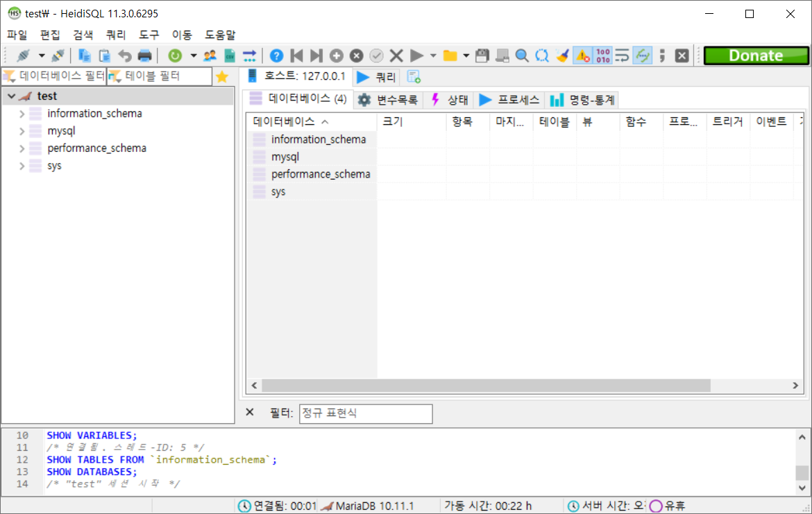The image size is (812, 514).
Task: Click the semicolon delimiter icon
Action: tap(662, 55)
